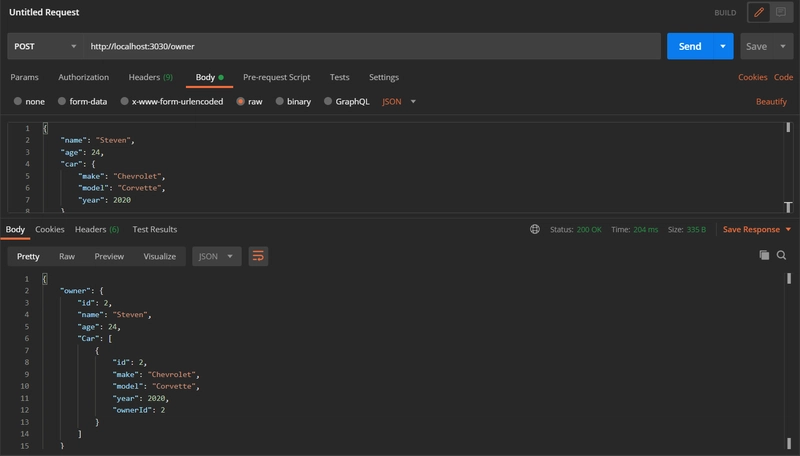Click the Size 335 B value
The image size is (800, 456).
696,230
